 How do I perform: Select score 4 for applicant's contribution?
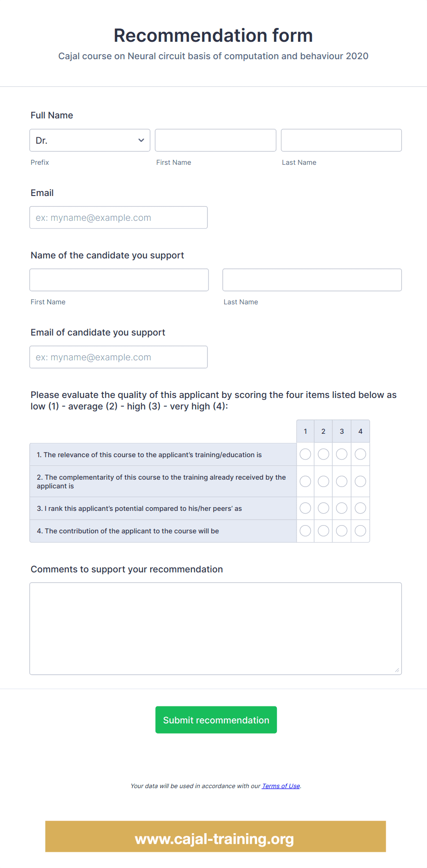coord(360,530)
